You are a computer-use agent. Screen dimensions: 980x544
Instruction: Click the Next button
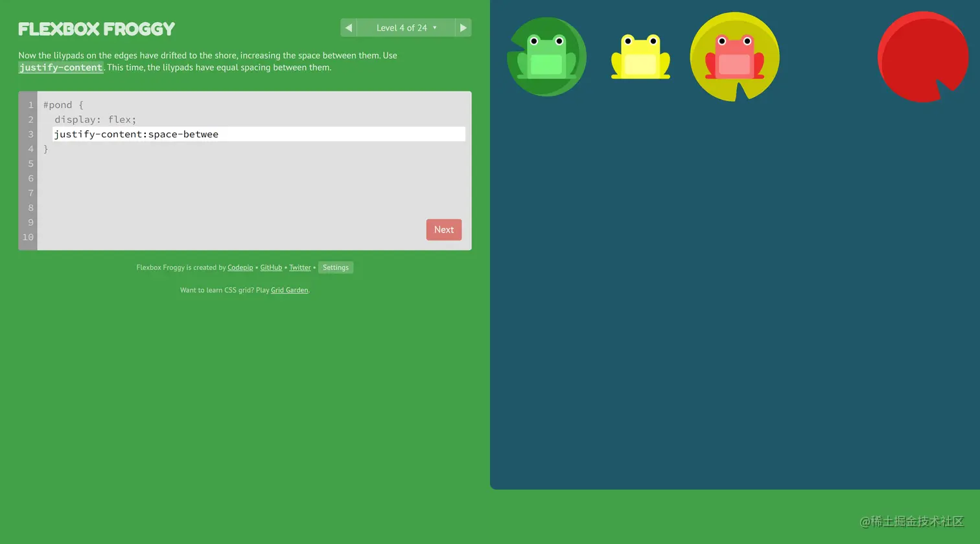[x=444, y=230]
